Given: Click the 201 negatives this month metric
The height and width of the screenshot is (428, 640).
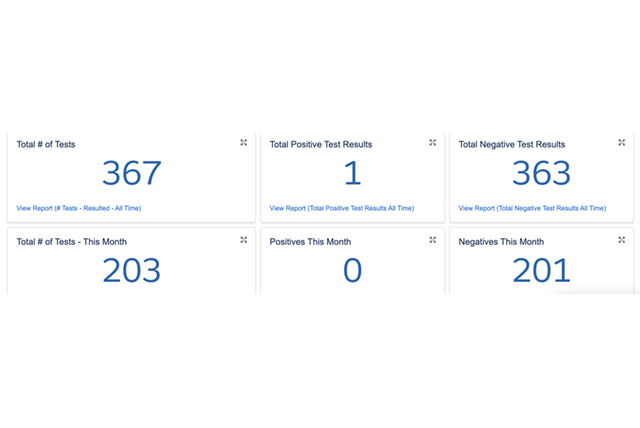Looking at the screenshot, I should [x=541, y=271].
